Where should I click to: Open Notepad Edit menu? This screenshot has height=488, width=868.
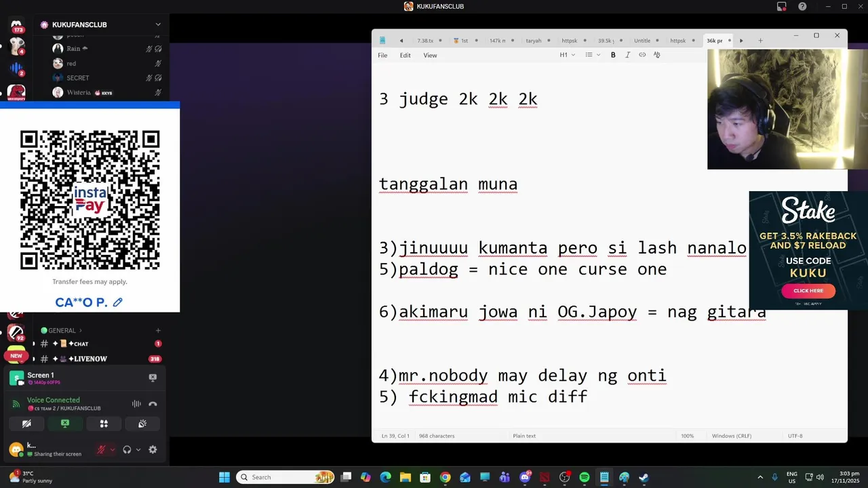405,55
